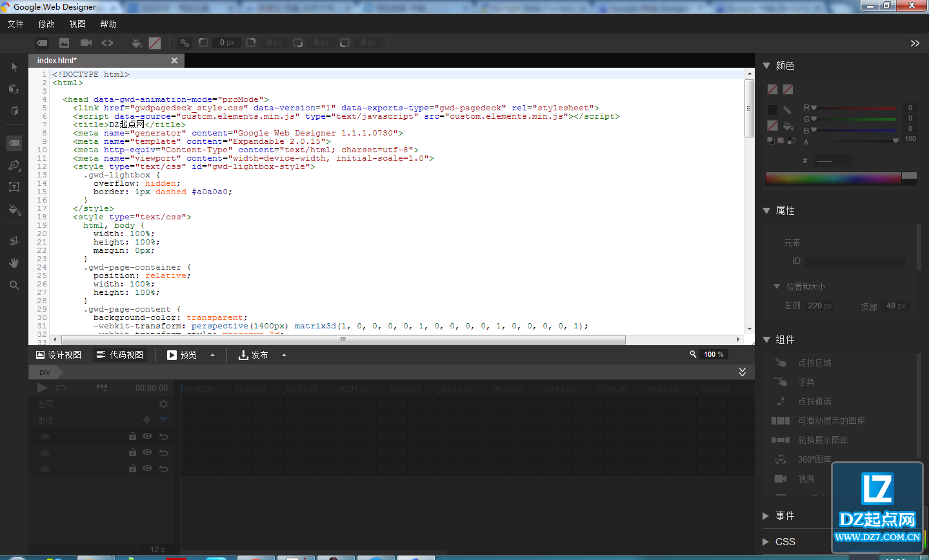Click the Image tag icon in top toolbar

click(64, 43)
